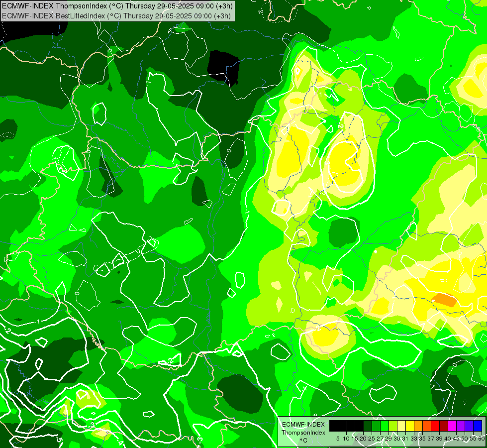
Task: Select the dark red 39-40 legend swatch
Action: [x=444, y=426]
